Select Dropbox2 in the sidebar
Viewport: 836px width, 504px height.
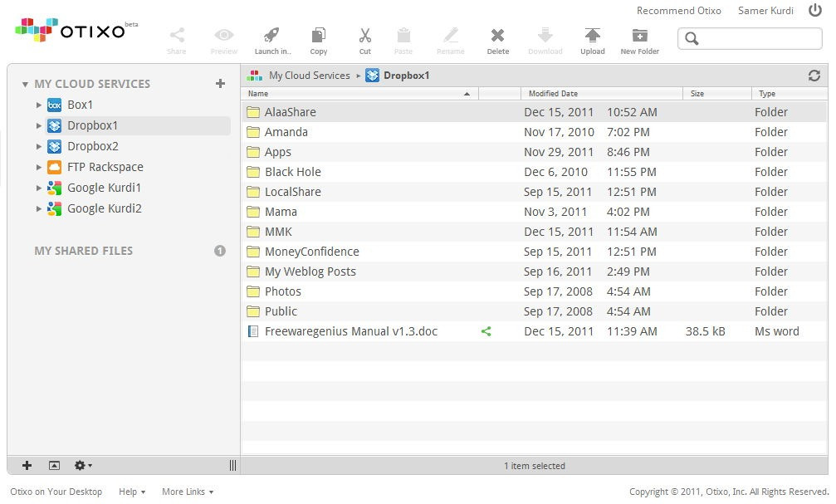pyautogui.click(x=93, y=147)
